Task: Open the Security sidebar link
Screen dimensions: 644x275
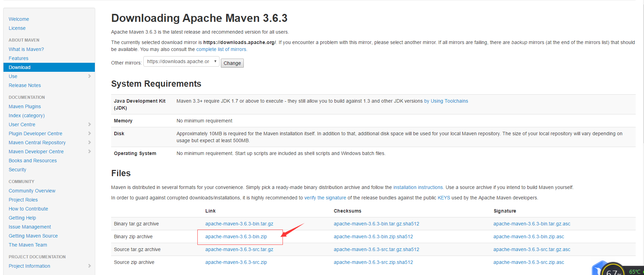Action: click(17, 170)
